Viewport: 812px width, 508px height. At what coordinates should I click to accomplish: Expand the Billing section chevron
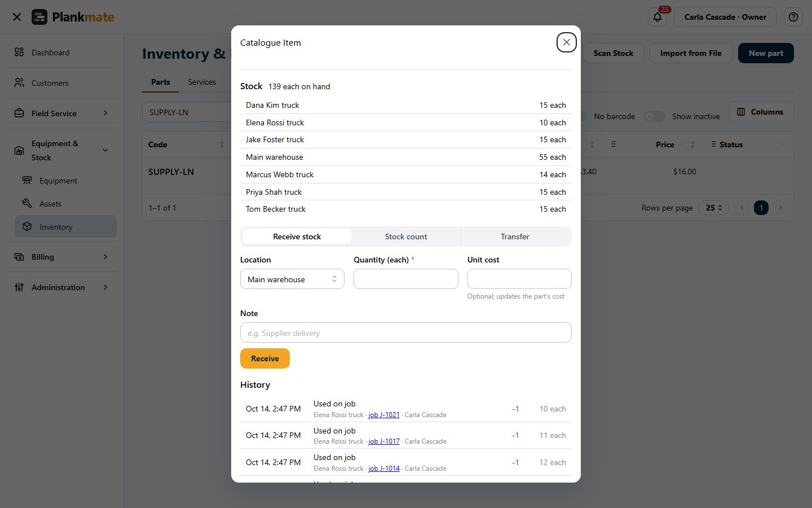pyautogui.click(x=105, y=257)
